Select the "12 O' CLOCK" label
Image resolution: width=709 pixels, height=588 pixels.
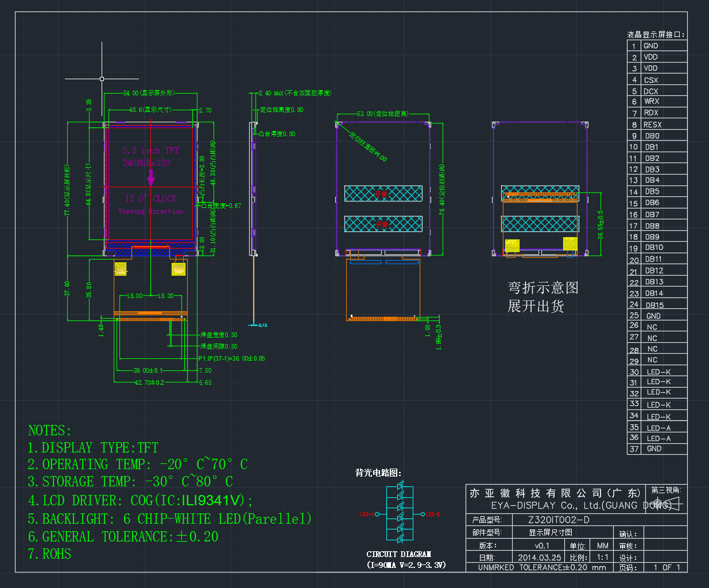[x=151, y=199]
